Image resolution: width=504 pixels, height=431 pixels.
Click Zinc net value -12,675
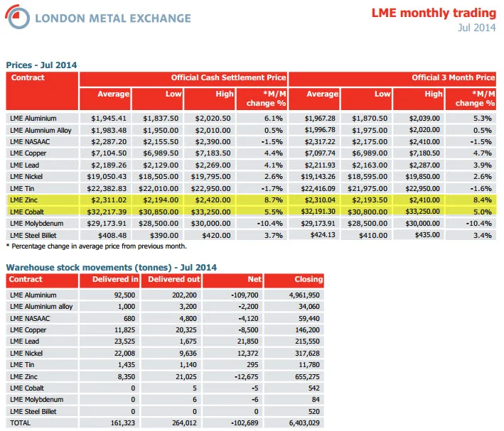pos(247,377)
